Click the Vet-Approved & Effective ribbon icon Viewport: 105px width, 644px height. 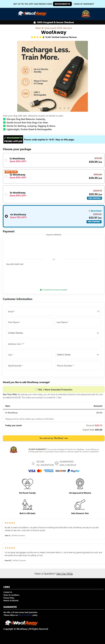tap(80, 484)
